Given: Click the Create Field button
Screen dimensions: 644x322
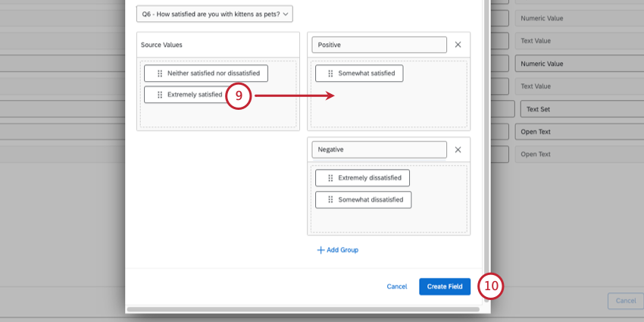Looking at the screenshot, I should click(x=445, y=286).
